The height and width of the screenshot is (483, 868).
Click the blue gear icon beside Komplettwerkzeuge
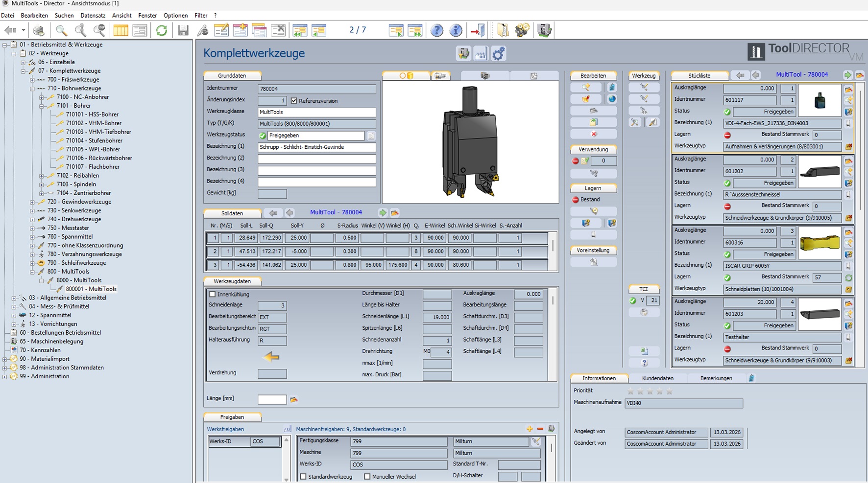click(498, 53)
